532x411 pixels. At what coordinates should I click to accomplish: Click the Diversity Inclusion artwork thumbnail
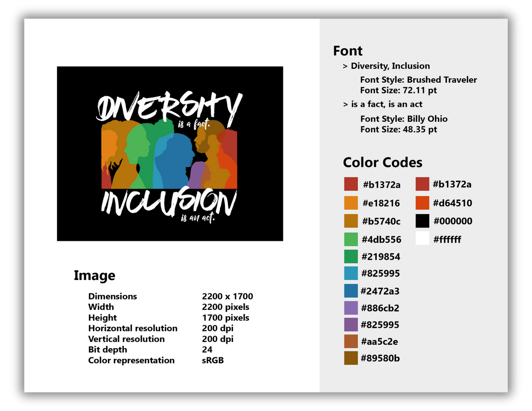[170, 154]
